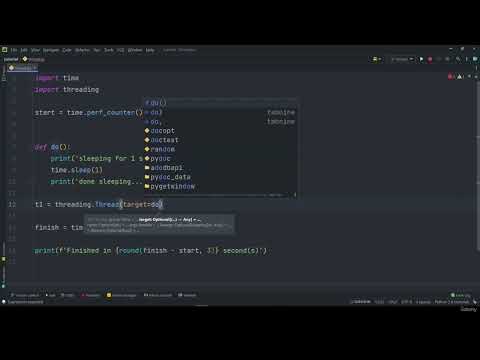Click the rightmost toolbar icon beside search
The image size is (480, 360).
coord(475,59)
